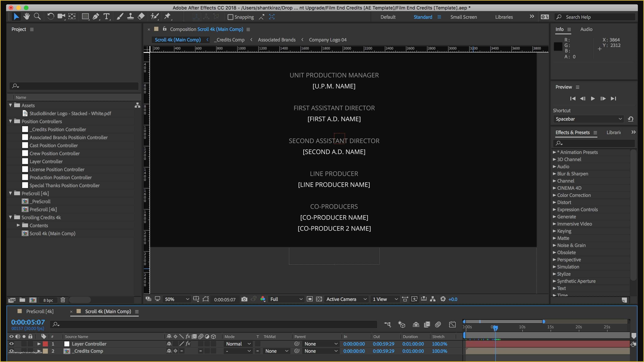The width and height of the screenshot is (644, 362).
Task: Open the Scroll 4k (Main Comp) tab
Action: point(108,311)
